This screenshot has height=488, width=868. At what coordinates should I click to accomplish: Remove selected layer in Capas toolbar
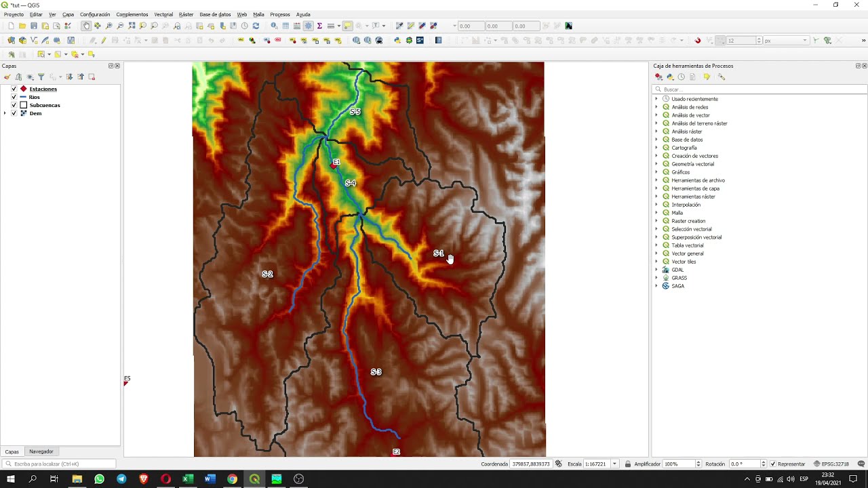92,77
